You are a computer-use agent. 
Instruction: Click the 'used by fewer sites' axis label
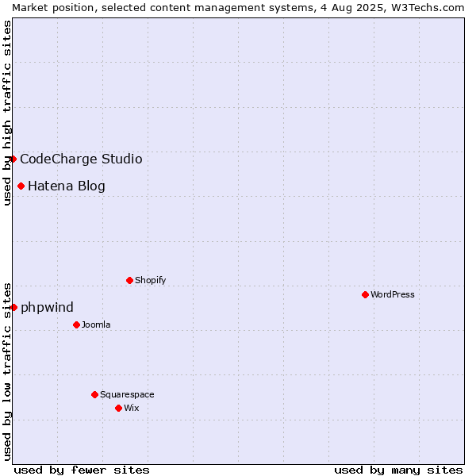(82, 470)
